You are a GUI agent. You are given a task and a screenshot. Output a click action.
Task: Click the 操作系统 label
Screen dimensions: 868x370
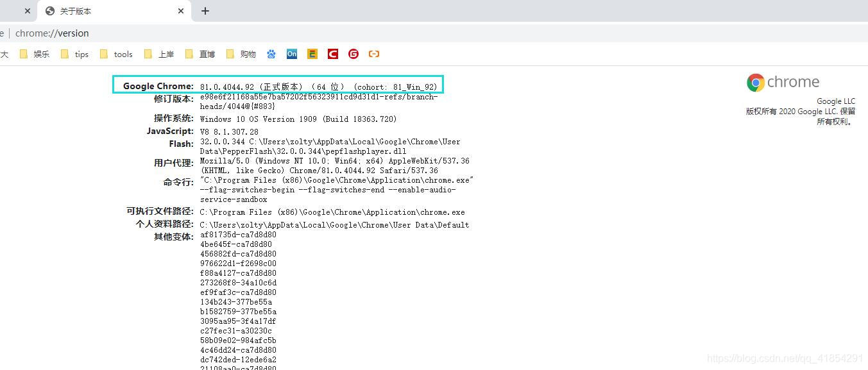coord(173,118)
